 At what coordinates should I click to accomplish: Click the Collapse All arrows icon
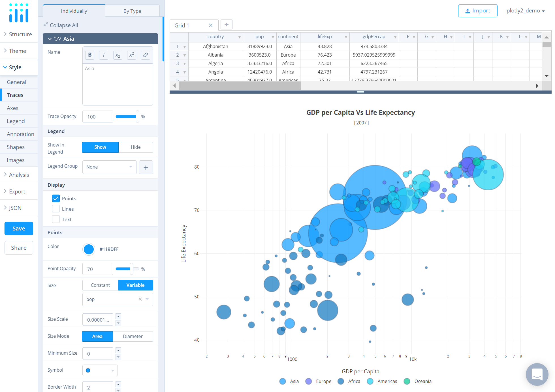46,25
